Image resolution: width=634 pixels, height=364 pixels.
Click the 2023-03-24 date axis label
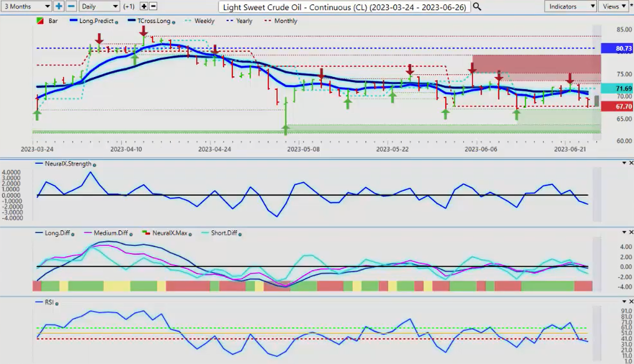37,149
